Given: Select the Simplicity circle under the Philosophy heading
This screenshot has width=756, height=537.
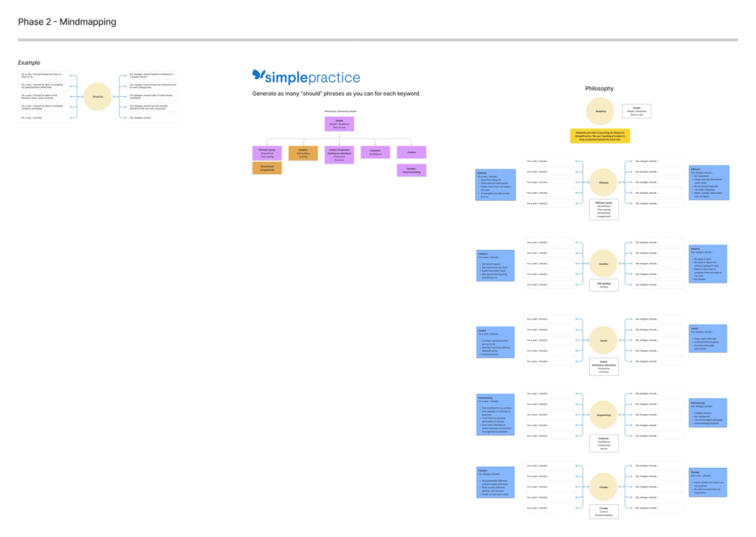Looking at the screenshot, I should (600, 110).
